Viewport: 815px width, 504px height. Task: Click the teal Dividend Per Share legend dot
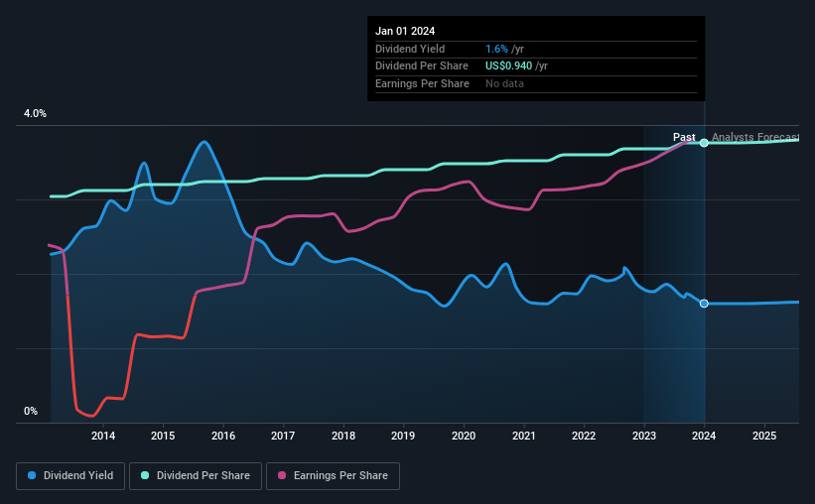coord(145,475)
